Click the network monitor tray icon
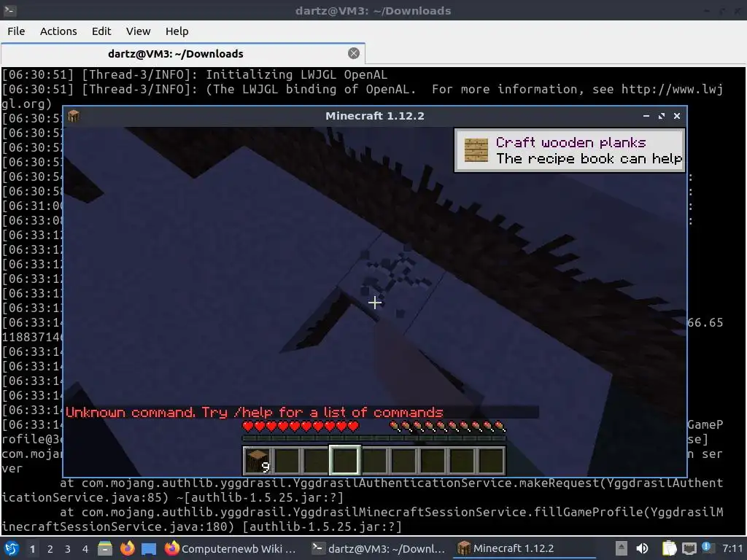This screenshot has height=560, width=747. [689, 548]
